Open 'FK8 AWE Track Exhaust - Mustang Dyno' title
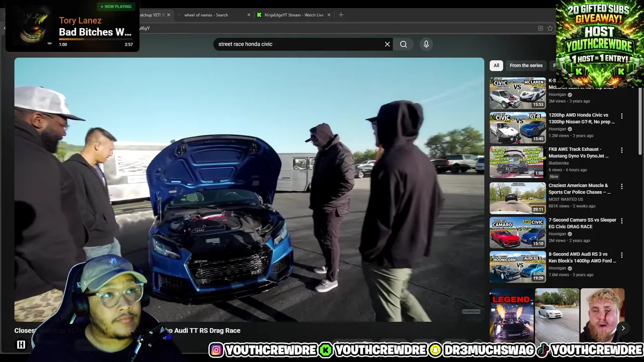Viewport: 644px width, 362px height. (x=579, y=152)
